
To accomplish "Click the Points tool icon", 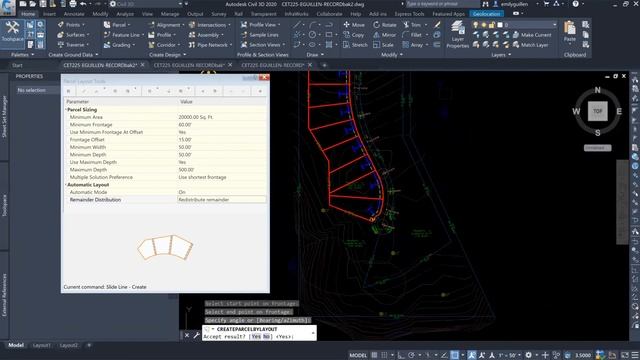I will click(x=61, y=25).
